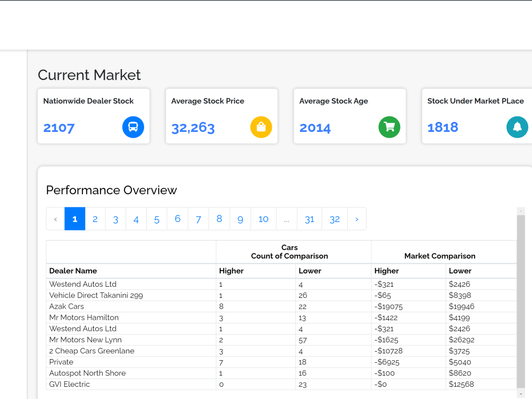Open page 3 of Performance Overview
Image resolution: width=532 pixels, height=399 pixels.
(115, 219)
